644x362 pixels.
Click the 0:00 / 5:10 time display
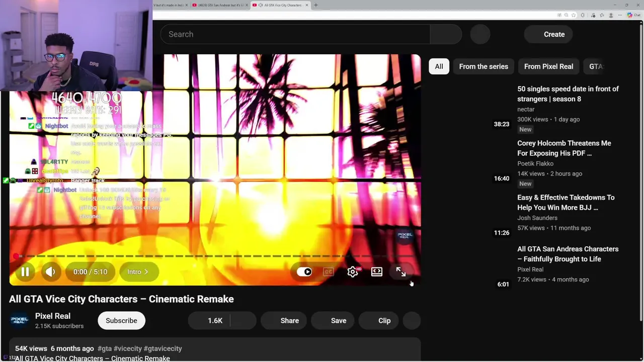pos(90,271)
